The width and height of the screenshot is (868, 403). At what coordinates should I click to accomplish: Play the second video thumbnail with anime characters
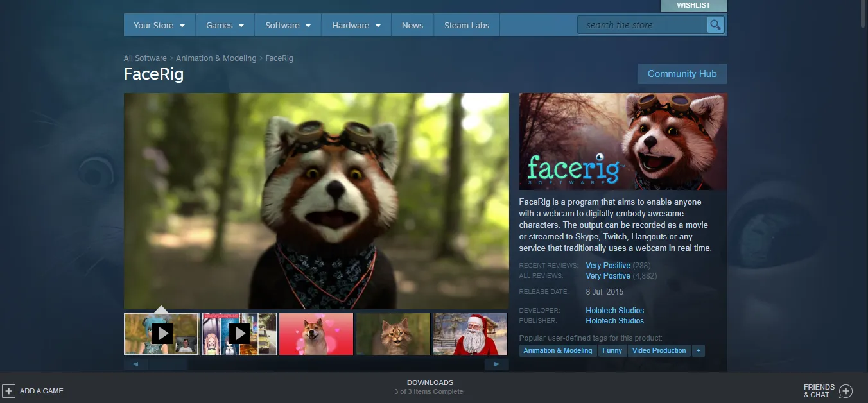coord(239,334)
